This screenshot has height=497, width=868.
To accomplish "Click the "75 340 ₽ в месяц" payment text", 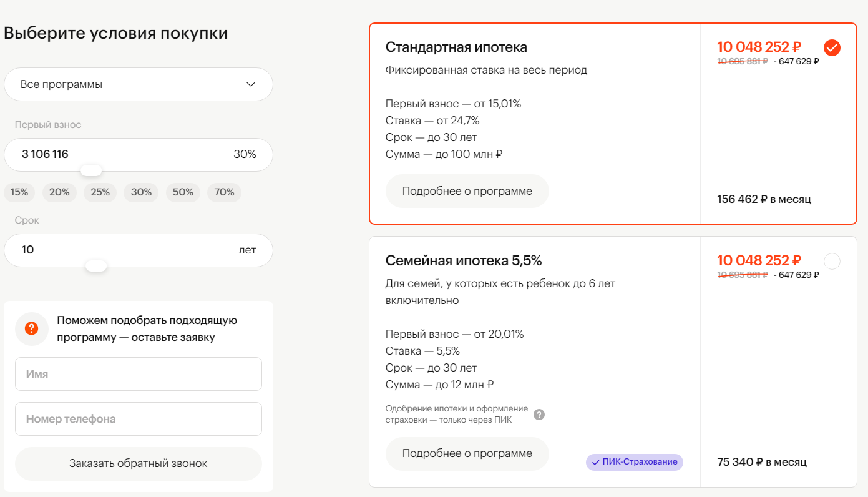I will click(x=762, y=462).
